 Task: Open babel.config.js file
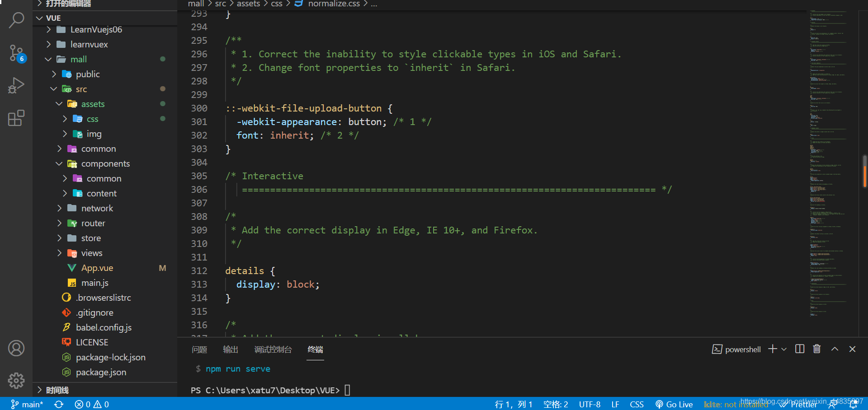(x=105, y=327)
